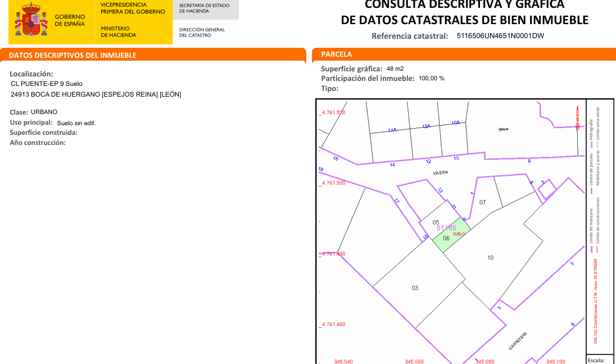Click the '100,00 %' participation value

click(431, 78)
